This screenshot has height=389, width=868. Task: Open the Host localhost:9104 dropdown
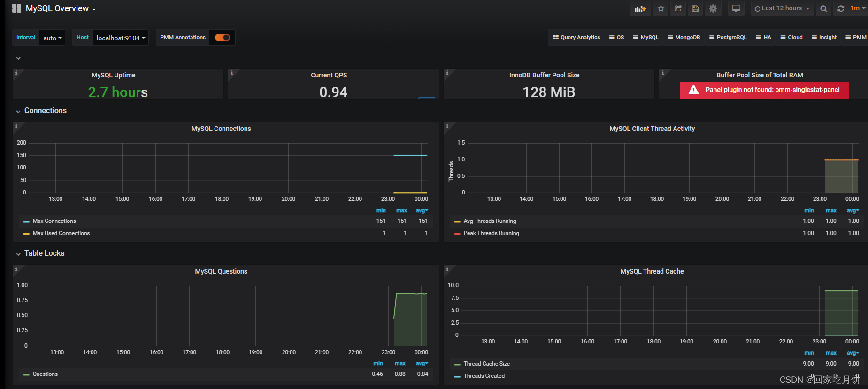pyautogui.click(x=121, y=38)
